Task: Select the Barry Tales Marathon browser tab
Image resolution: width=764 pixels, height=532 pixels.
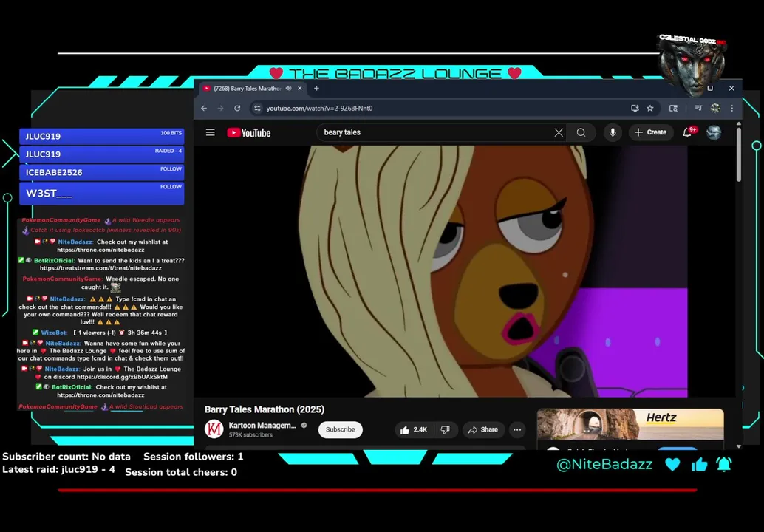Action: [x=253, y=88]
